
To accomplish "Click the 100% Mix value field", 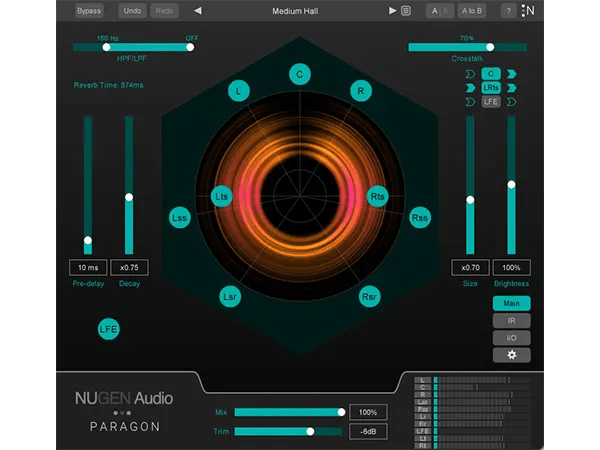I will coord(368,412).
